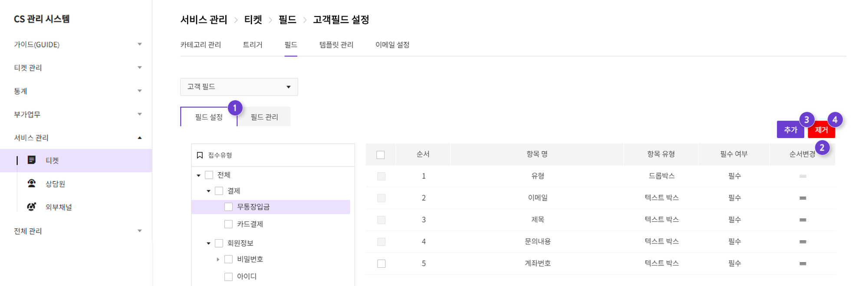
Task: Tick the 계좌번호 row checkbox
Action: tap(381, 263)
